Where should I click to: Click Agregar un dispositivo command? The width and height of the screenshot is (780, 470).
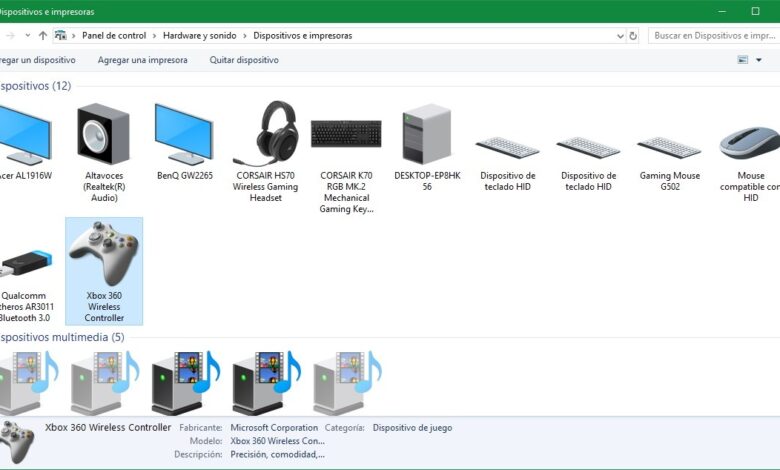coord(37,60)
